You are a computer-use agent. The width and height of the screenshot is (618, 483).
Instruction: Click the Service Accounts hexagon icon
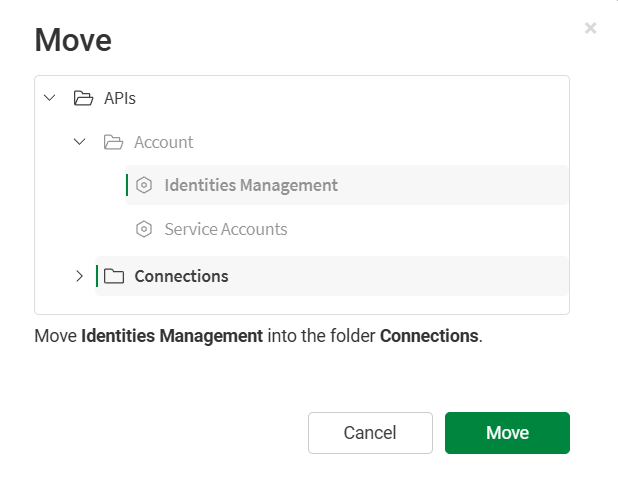(144, 229)
